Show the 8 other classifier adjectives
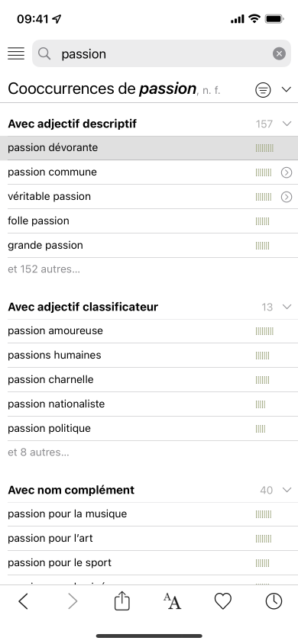Image resolution: width=298 pixels, height=644 pixels. 39,452
